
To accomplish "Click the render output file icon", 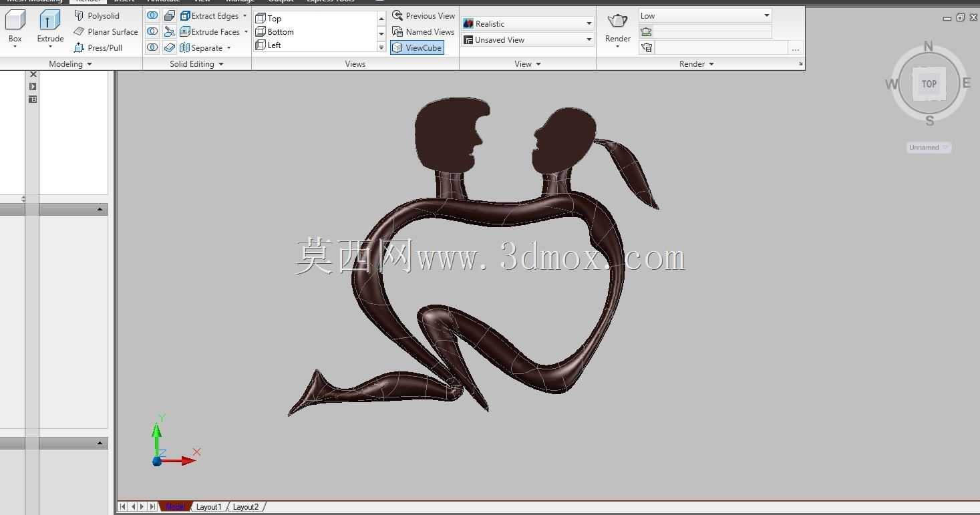I will (646, 47).
